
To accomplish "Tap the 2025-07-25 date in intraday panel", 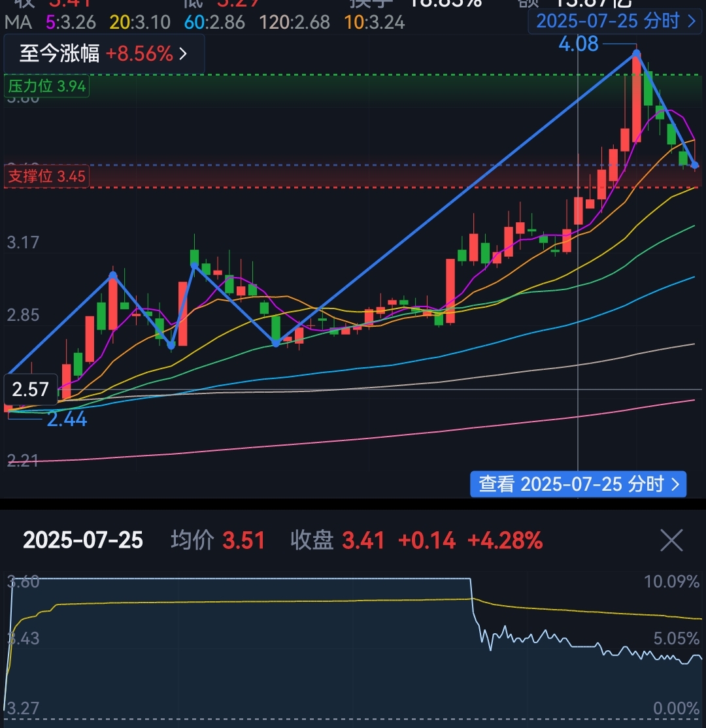I will (x=82, y=540).
